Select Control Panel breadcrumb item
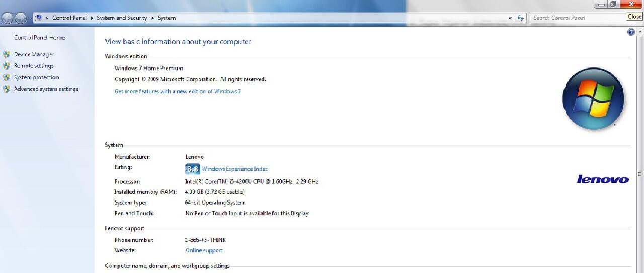 (69, 18)
